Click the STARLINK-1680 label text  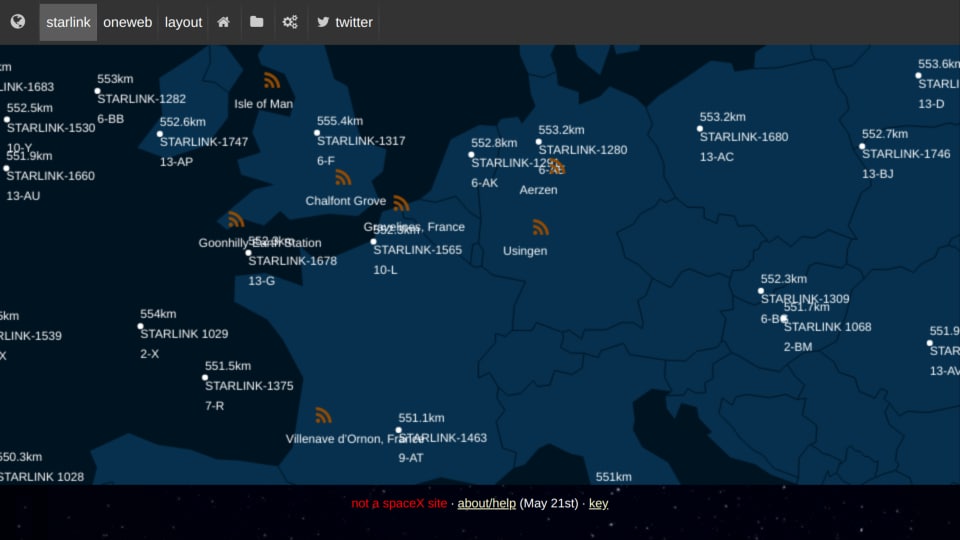tap(744, 137)
